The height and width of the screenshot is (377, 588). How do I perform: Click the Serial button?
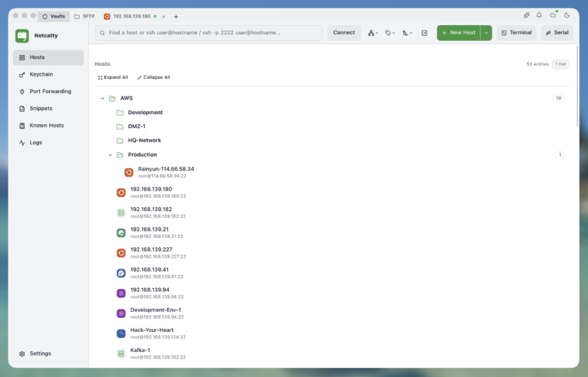pyautogui.click(x=557, y=33)
